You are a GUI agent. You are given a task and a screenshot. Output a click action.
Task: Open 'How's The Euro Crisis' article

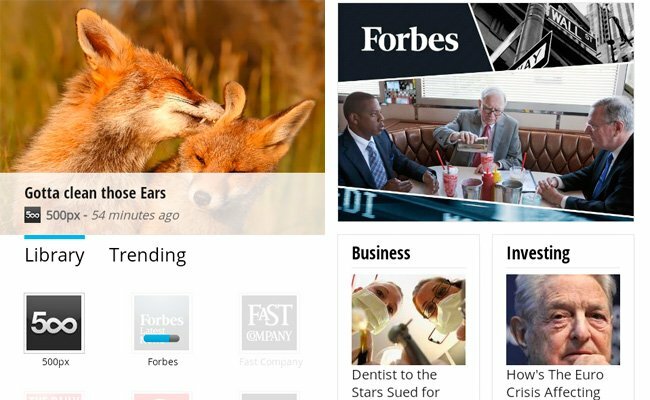(555, 383)
